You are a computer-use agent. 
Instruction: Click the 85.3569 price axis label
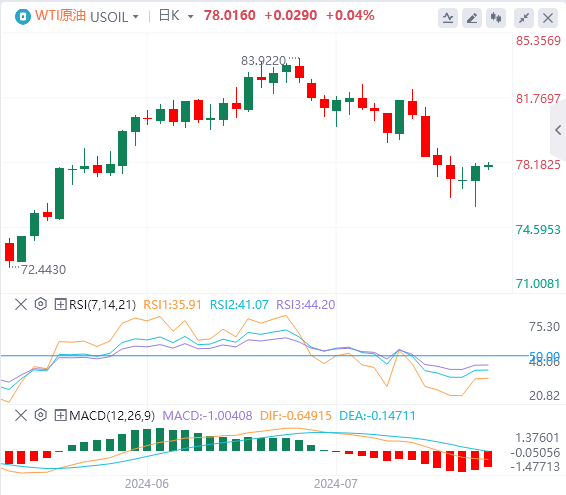pos(538,41)
